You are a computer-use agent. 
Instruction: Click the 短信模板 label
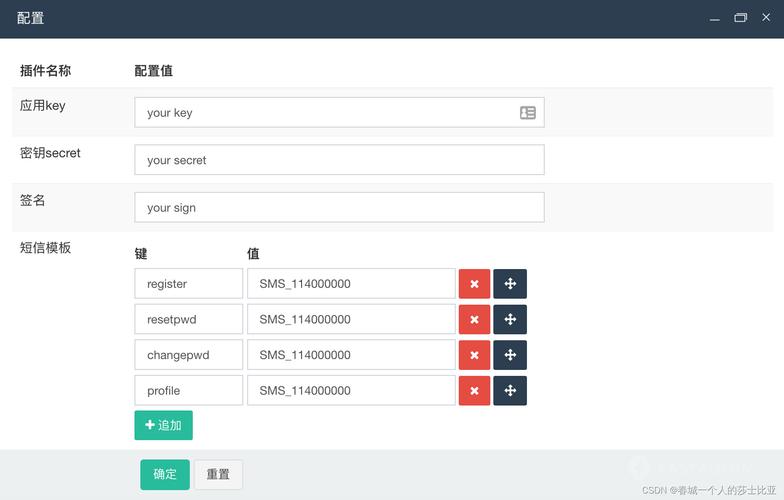point(46,248)
